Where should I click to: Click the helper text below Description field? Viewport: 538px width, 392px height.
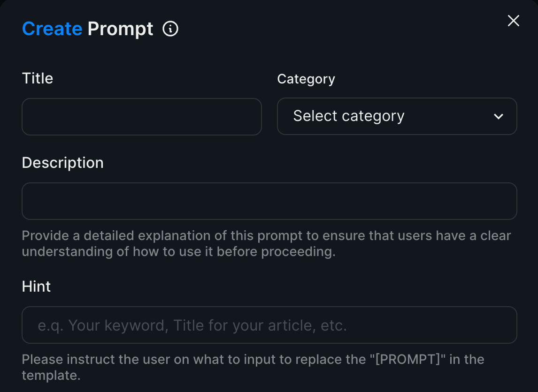tap(266, 235)
